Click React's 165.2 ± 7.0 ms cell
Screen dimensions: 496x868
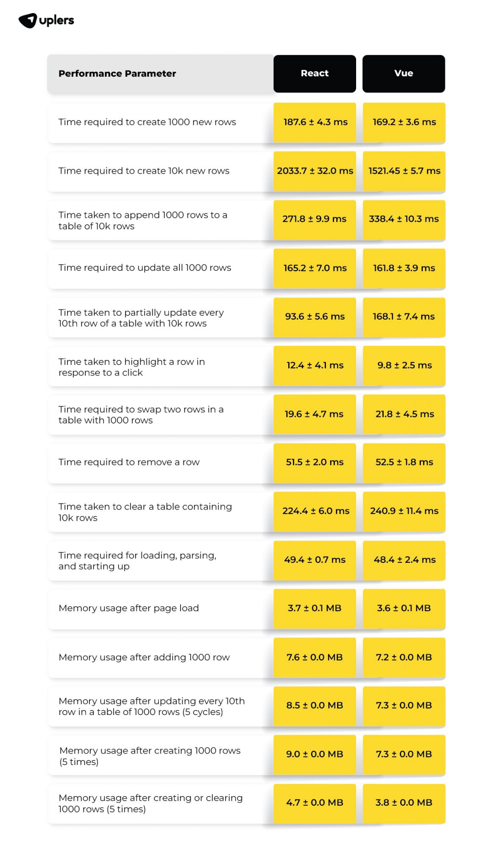coord(315,268)
